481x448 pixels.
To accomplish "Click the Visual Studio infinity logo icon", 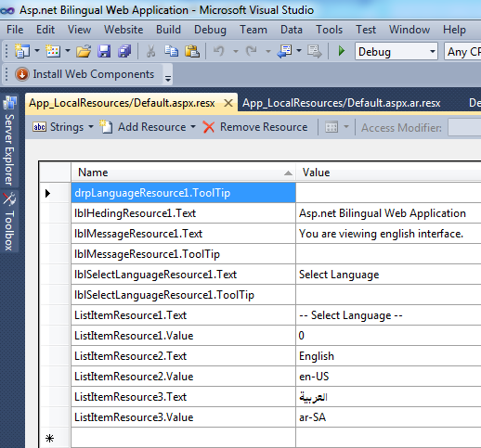I will pyautogui.click(x=7, y=11).
